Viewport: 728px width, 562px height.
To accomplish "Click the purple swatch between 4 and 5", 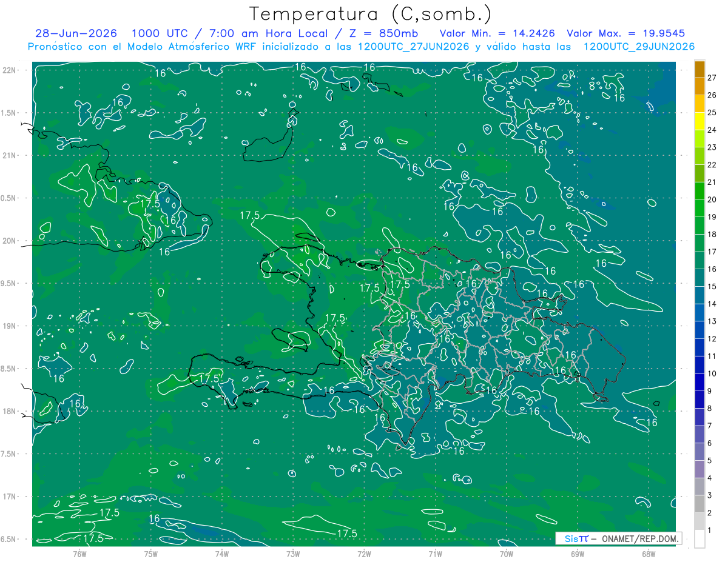I will coord(699,469).
